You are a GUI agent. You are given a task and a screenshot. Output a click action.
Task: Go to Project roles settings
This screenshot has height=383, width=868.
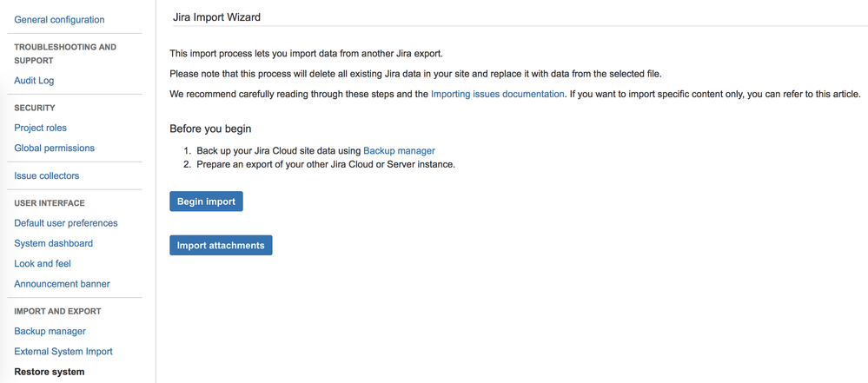(x=41, y=128)
